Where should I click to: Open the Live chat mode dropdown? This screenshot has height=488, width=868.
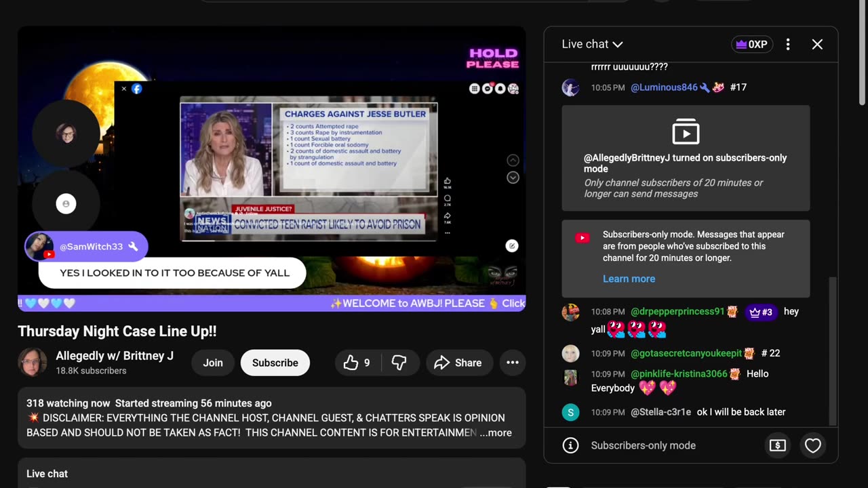[592, 44]
